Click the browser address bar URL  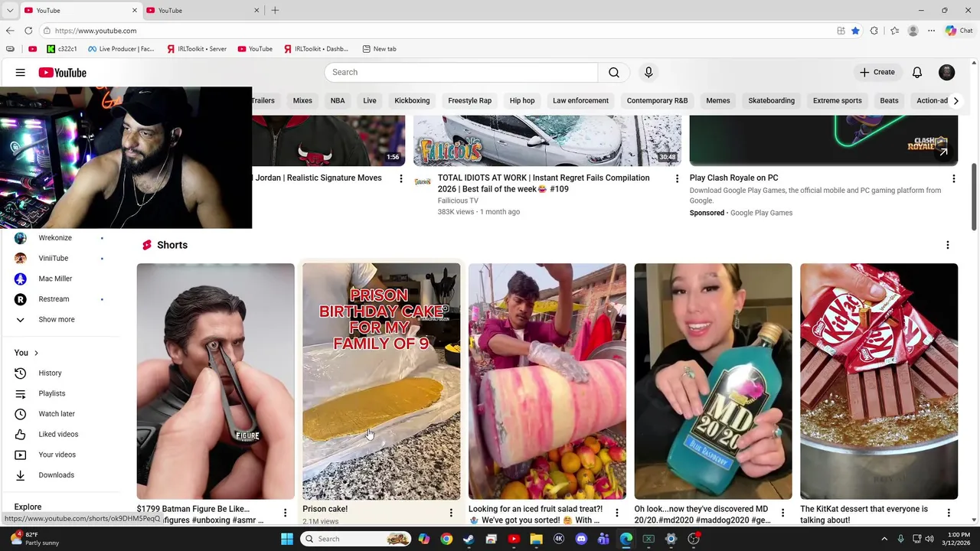coord(96,31)
